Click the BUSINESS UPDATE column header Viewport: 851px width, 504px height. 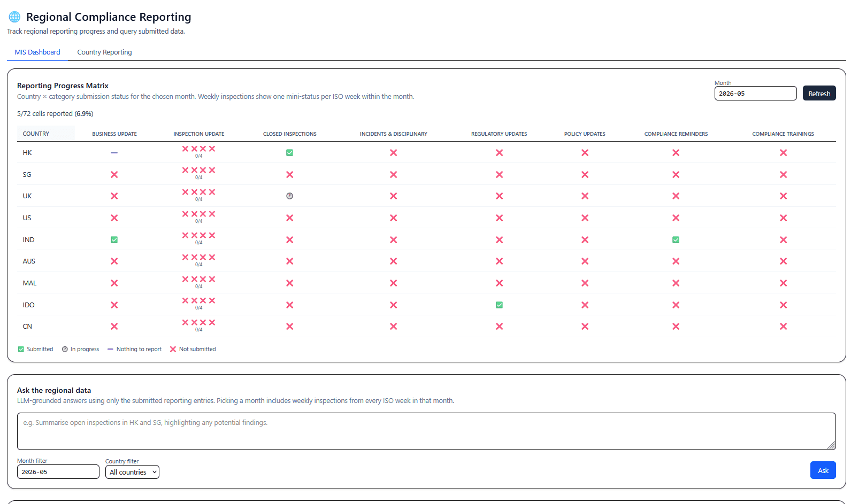(x=114, y=134)
